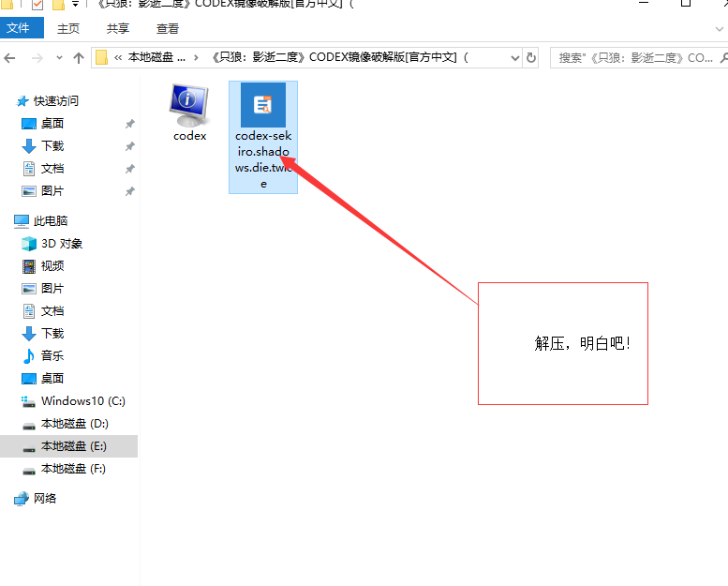
Task: Click the 网络 network icon
Action: 22,499
